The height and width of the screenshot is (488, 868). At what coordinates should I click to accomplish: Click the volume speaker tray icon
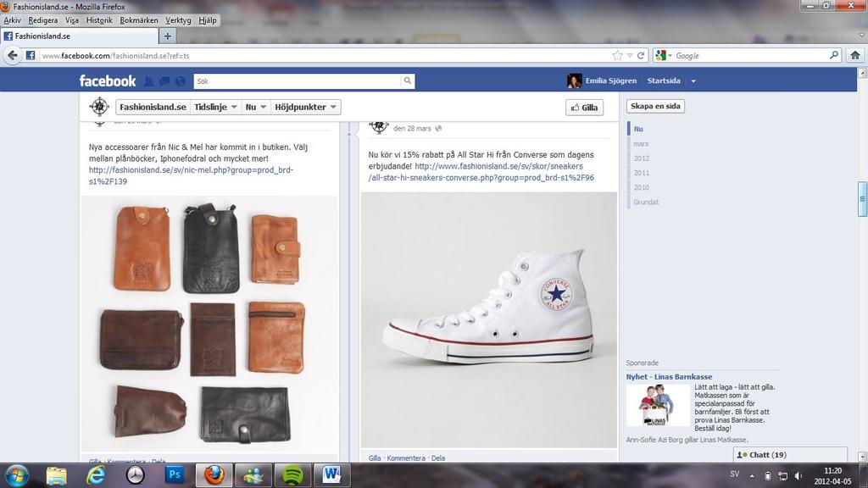coord(798,476)
